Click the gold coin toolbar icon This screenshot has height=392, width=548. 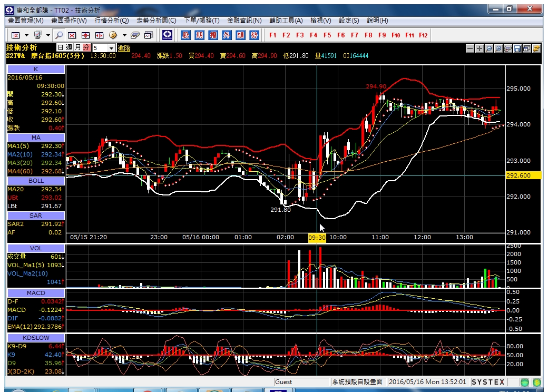[x=113, y=35]
